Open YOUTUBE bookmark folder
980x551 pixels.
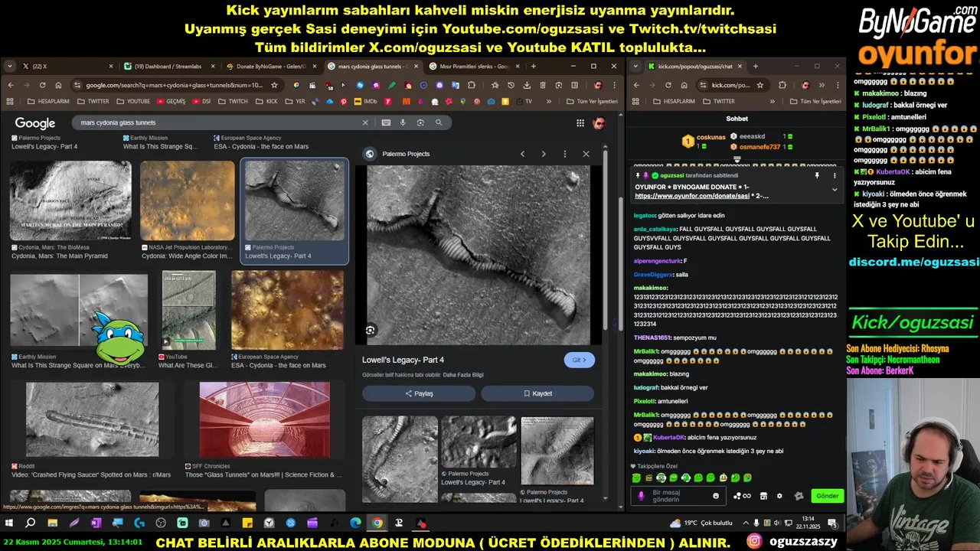pos(133,101)
